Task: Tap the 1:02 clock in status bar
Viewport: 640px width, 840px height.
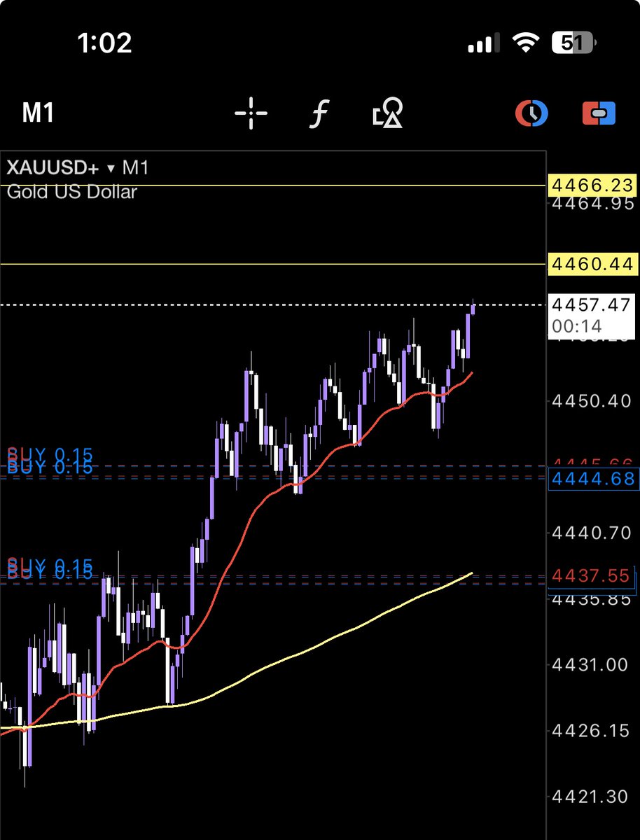Action: point(104,43)
